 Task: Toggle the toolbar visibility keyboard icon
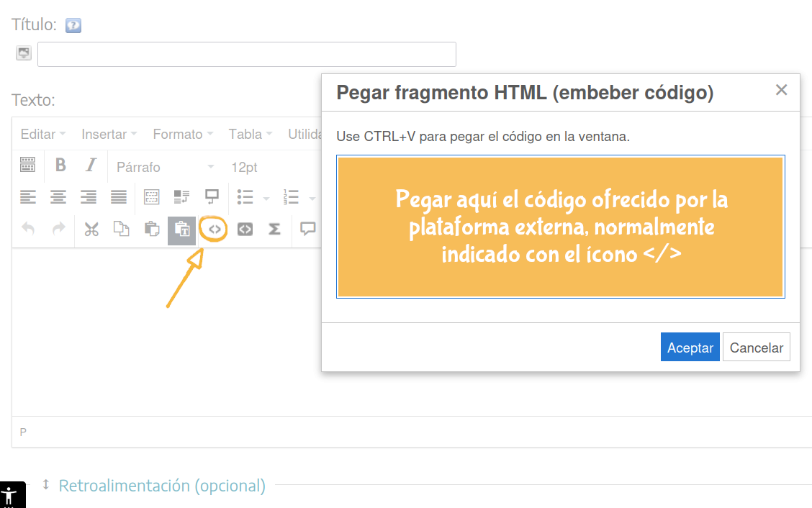pos(27,165)
